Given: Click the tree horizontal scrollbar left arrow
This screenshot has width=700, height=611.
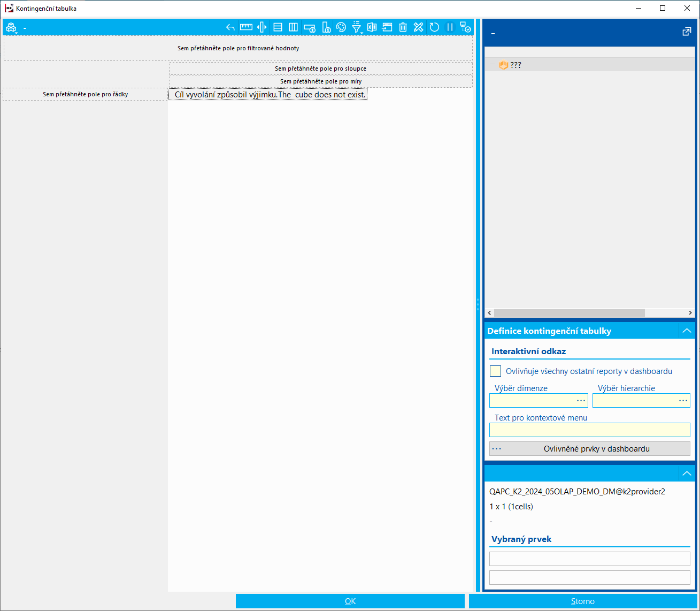Looking at the screenshot, I should [490, 312].
